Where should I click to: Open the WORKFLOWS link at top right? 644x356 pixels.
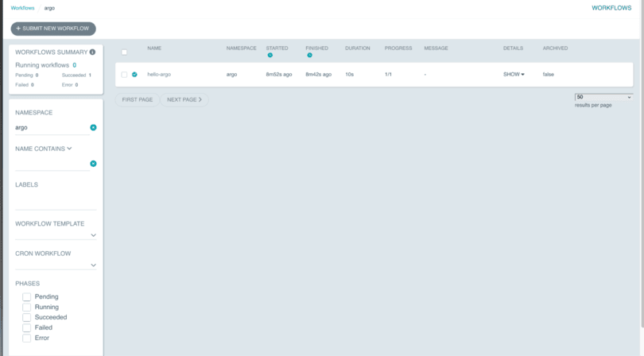611,8
